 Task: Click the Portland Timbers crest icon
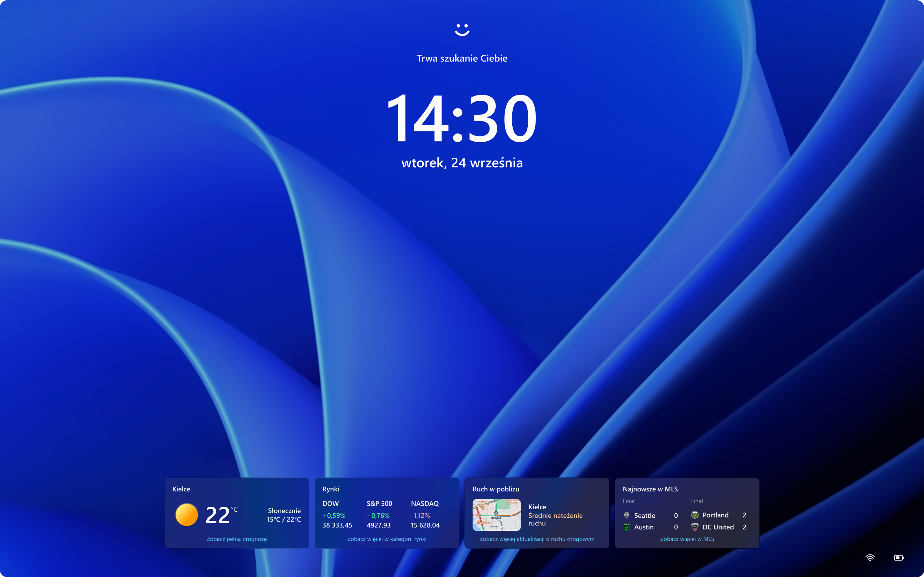(696, 515)
